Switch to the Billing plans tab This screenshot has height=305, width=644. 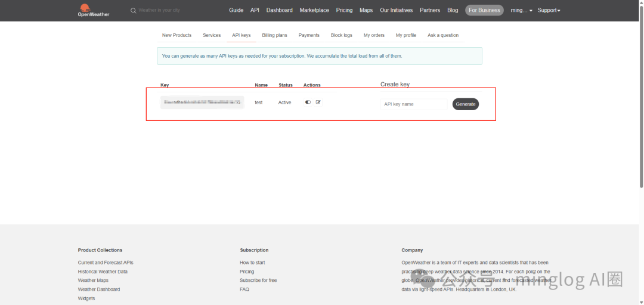(x=274, y=35)
